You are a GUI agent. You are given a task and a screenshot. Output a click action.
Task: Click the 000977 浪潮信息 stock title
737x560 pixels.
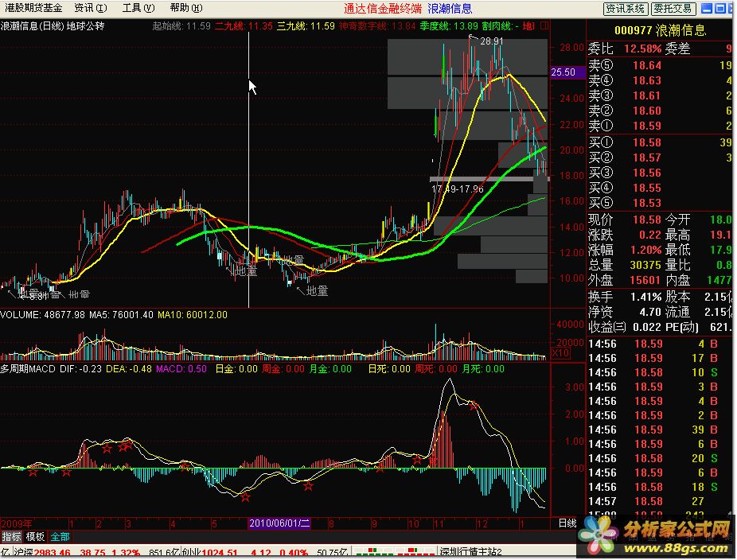(x=661, y=30)
